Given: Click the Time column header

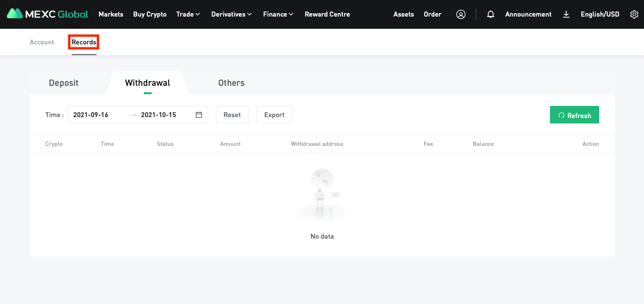Looking at the screenshot, I should tap(107, 144).
